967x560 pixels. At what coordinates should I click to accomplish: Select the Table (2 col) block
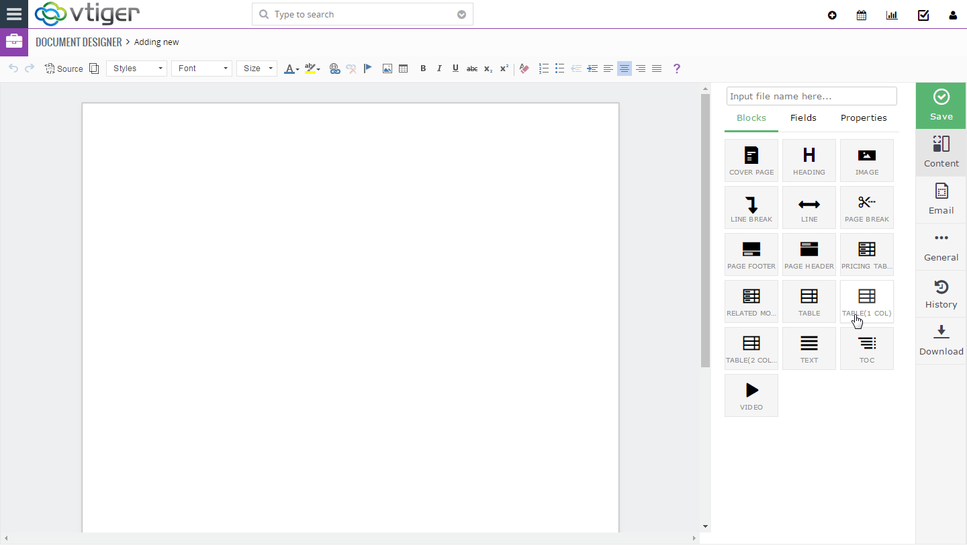click(x=751, y=348)
